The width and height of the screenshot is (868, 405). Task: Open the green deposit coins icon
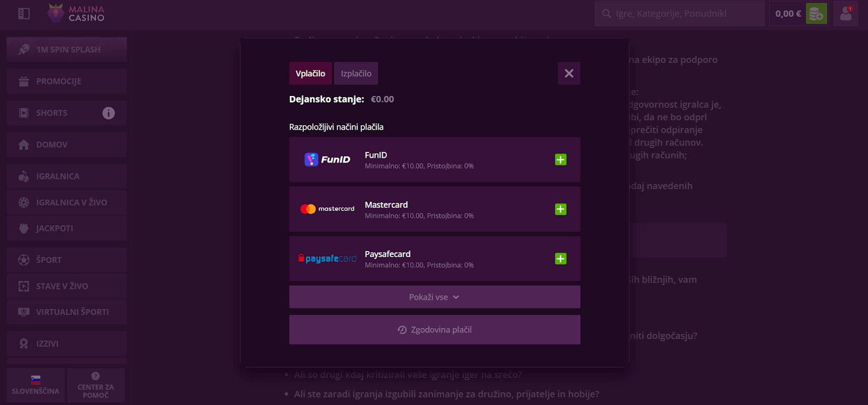click(x=816, y=14)
